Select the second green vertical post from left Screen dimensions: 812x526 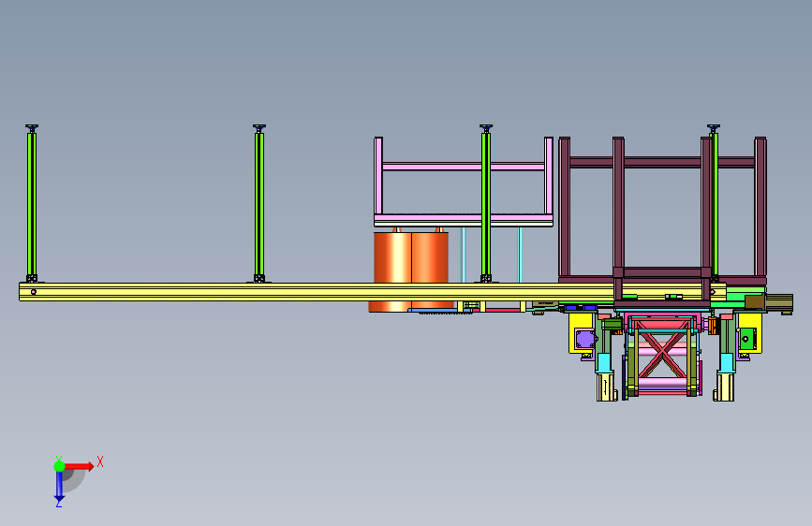tap(258, 204)
